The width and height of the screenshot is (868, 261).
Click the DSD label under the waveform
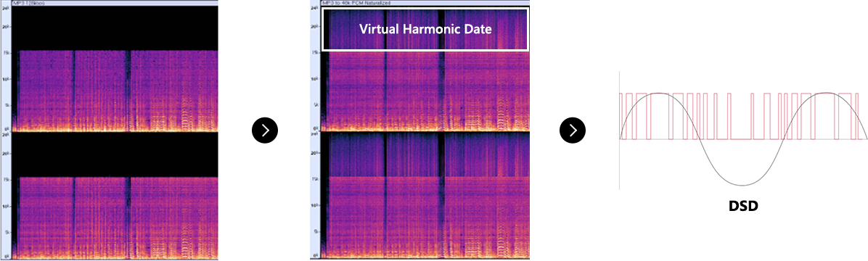(742, 206)
